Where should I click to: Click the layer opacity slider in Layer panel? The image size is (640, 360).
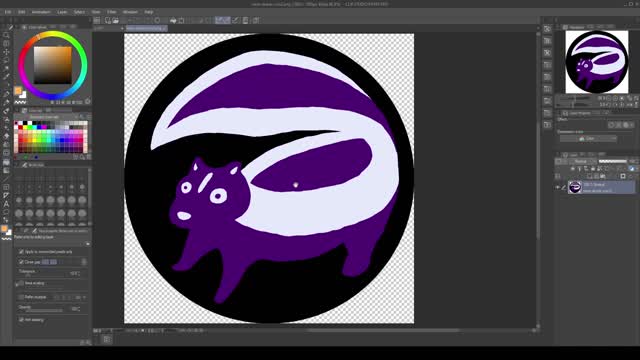point(613,161)
